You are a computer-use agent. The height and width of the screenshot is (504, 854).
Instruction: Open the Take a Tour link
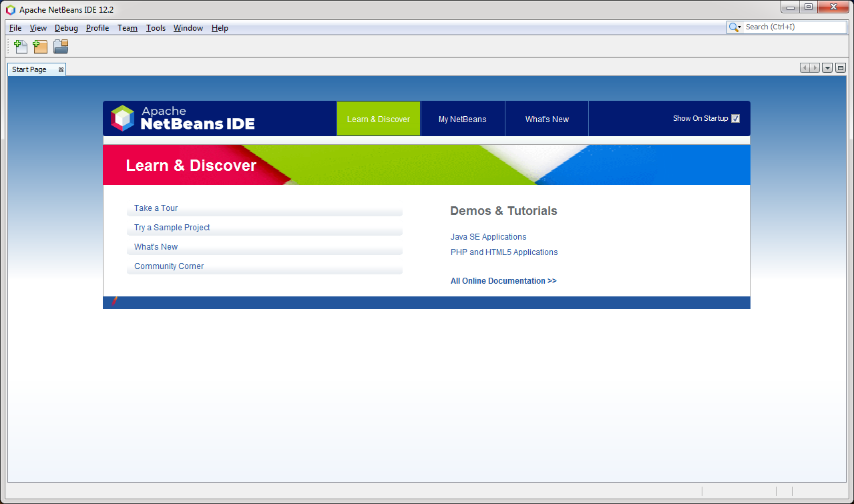pos(156,208)
